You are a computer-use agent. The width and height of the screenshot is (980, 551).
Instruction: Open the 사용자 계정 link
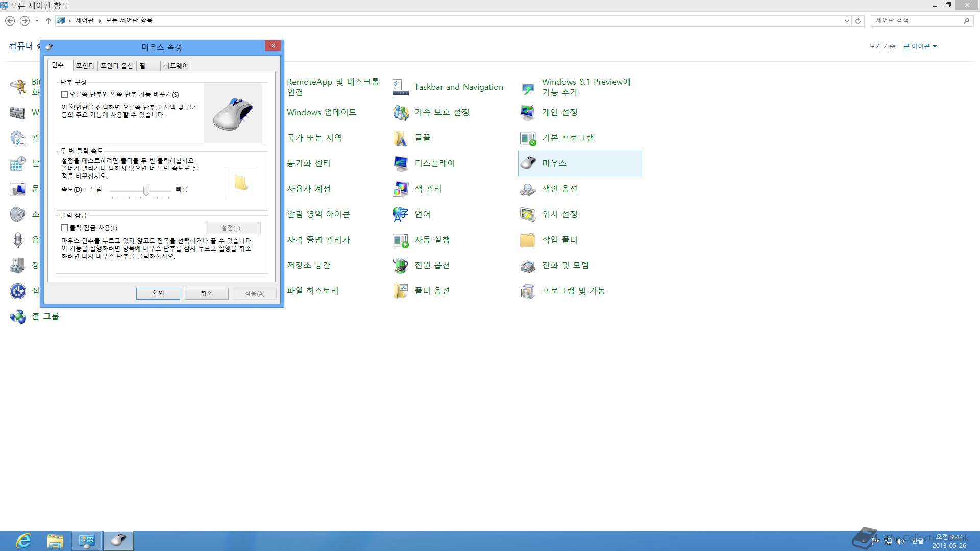[309, 189]
